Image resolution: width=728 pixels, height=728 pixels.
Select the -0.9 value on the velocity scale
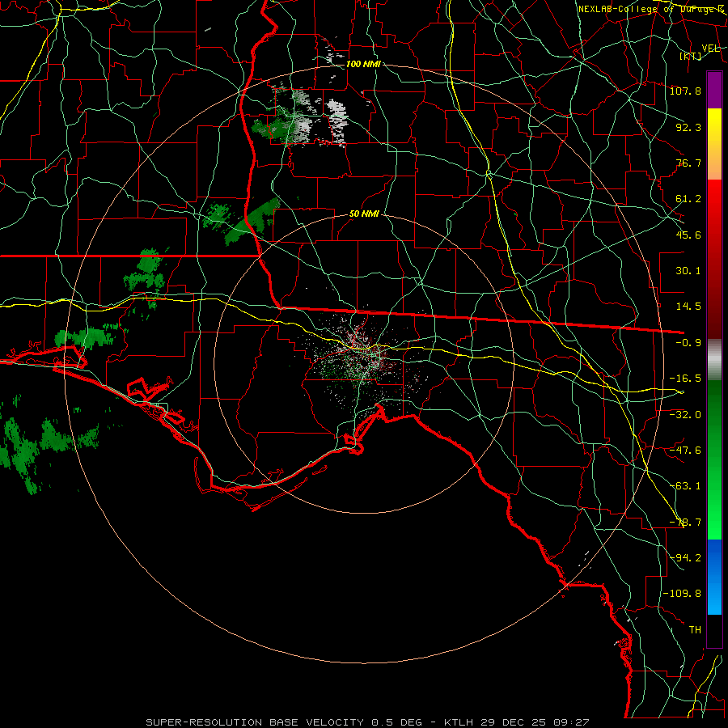688,343
